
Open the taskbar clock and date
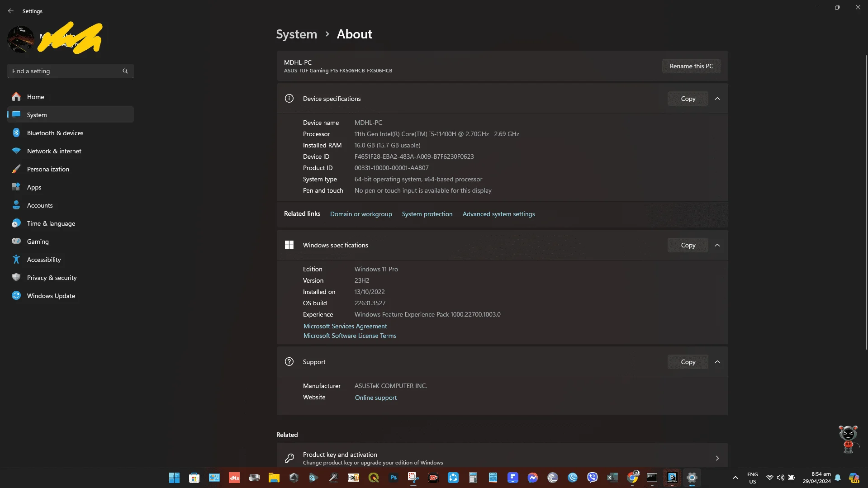(x=817, y=478)
